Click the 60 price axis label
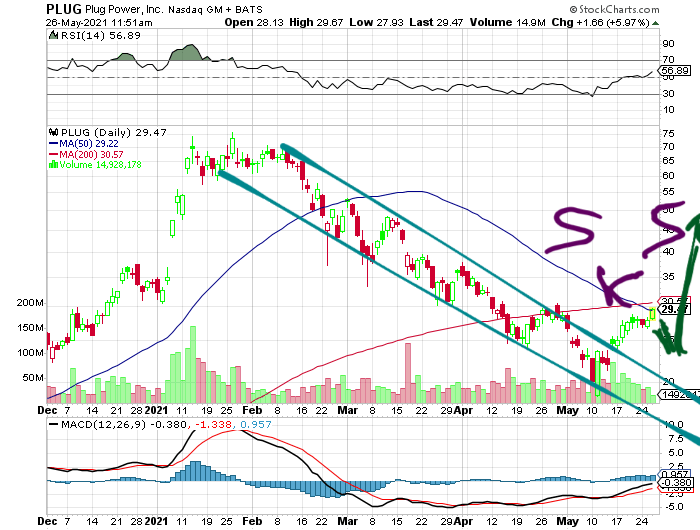 pos(668,176)
